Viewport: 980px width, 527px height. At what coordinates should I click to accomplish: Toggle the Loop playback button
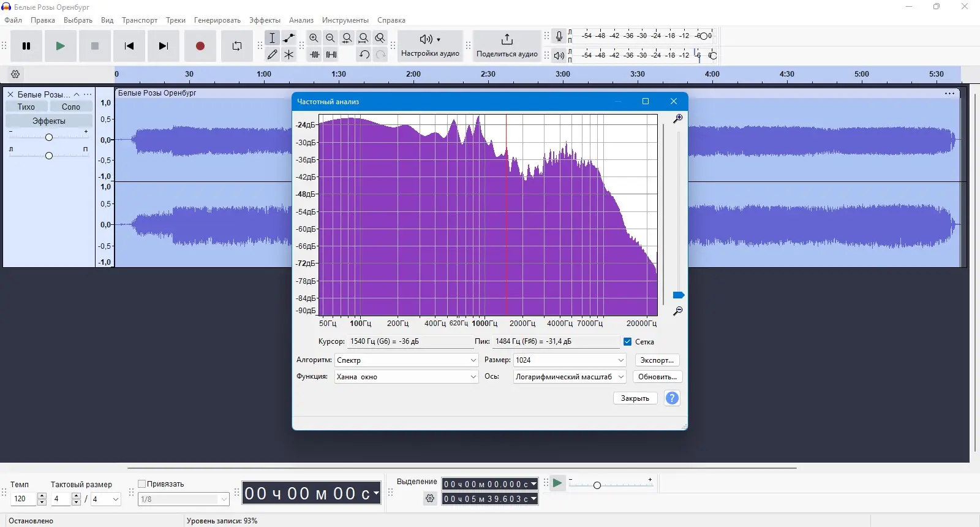point(237,46)
